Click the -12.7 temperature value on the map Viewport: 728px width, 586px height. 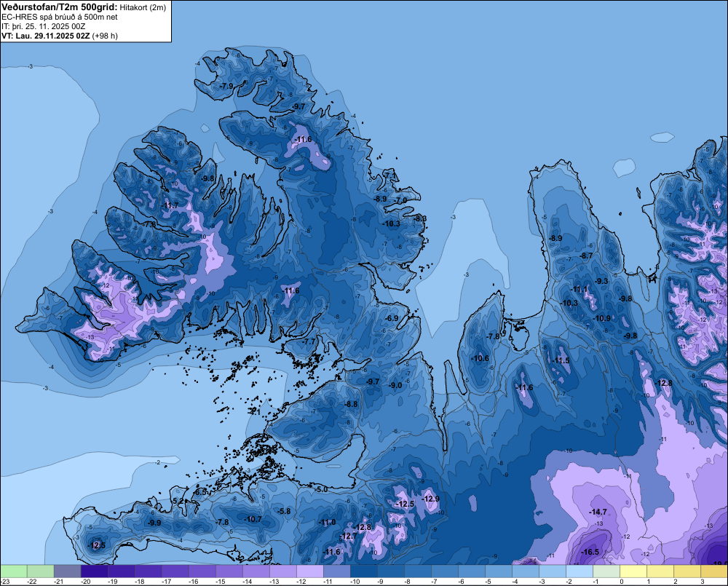point(348,536)
